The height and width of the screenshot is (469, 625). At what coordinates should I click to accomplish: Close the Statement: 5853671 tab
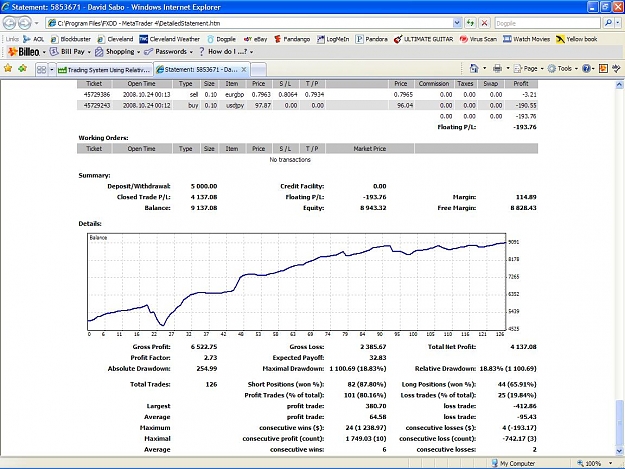[x=244, y=69]
